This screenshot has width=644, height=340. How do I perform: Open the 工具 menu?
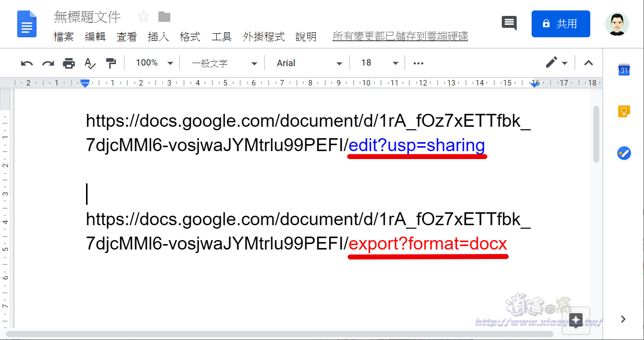[x=221, y=37]
